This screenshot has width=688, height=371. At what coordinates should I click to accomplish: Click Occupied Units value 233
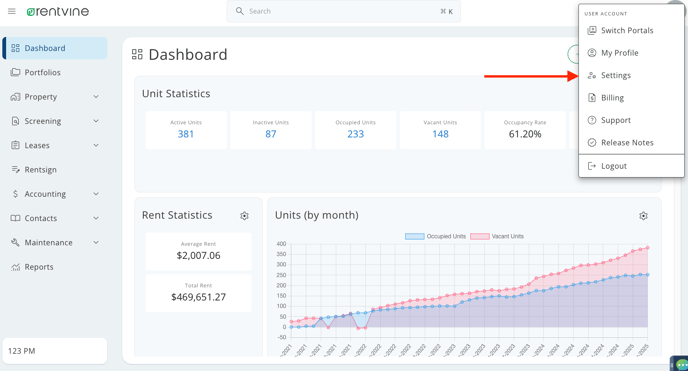(355, 134)
